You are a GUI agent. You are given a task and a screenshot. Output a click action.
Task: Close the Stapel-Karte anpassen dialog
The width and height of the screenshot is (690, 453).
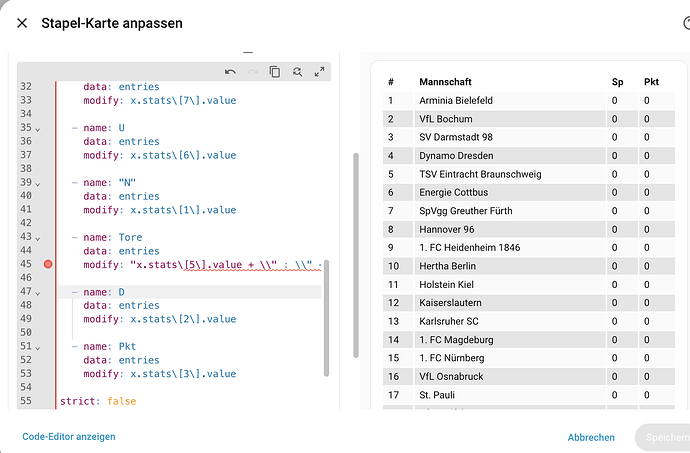[22, 23]
